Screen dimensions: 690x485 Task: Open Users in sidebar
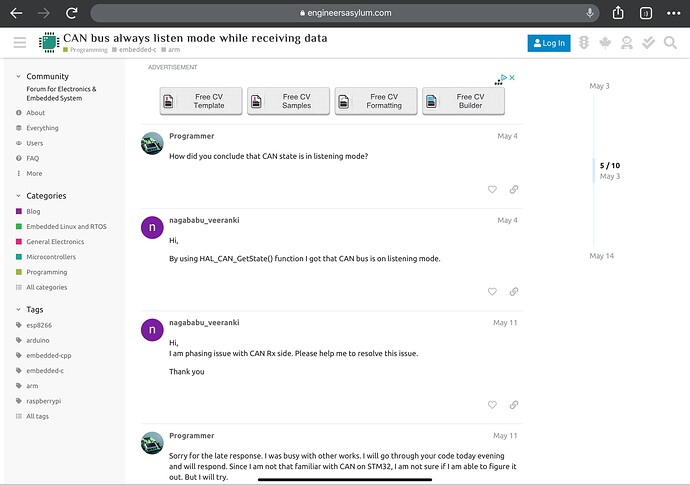29,143
